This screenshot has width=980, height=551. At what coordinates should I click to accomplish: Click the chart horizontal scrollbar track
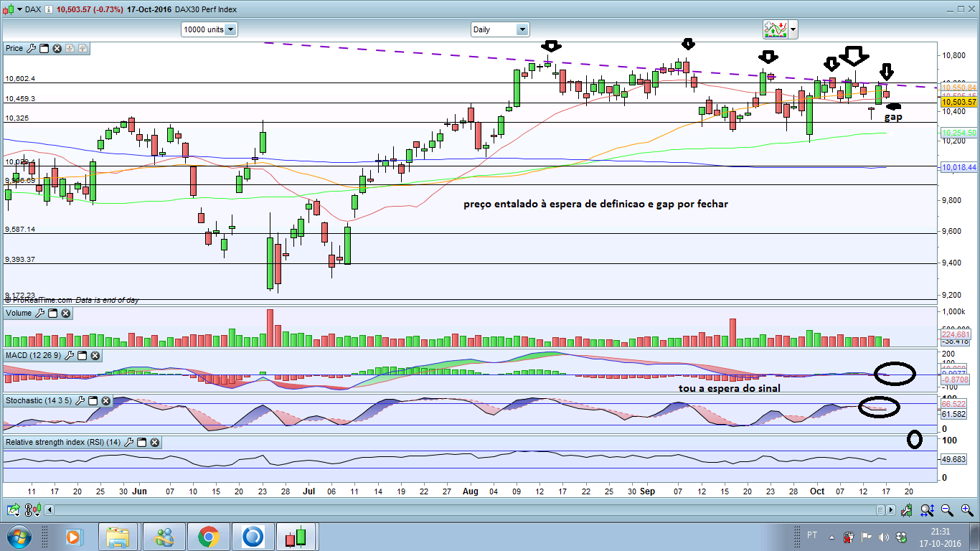point(465,510)
